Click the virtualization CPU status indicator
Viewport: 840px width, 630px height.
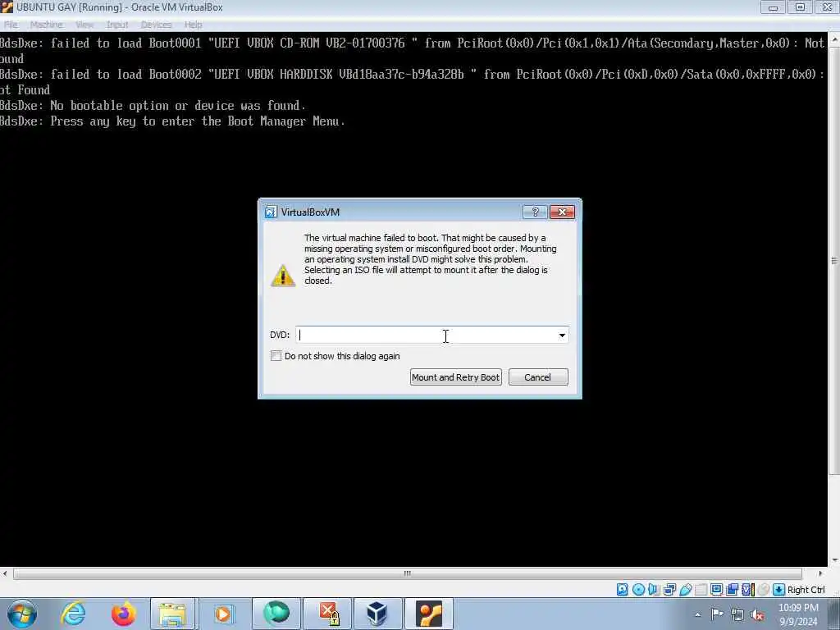coord(748,590)
